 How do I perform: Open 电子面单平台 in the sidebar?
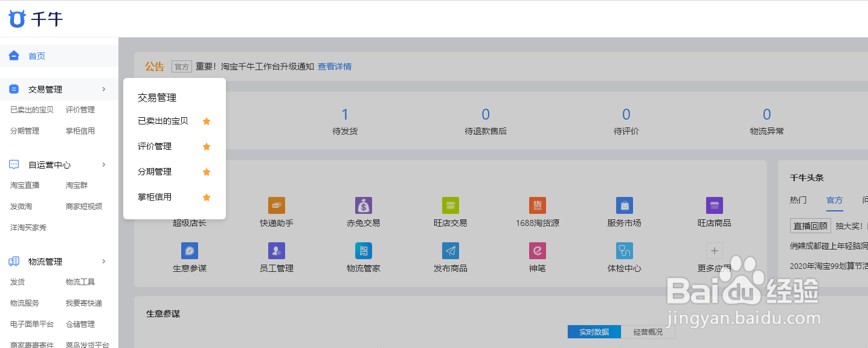[32, 324]
